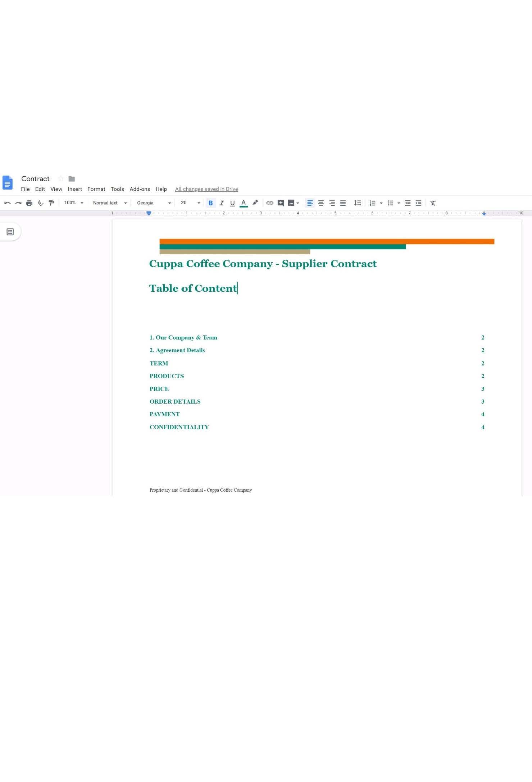Click the right indent marker on ruler
Viewport: 532px width, 782px height.
(x=484, y=213)
